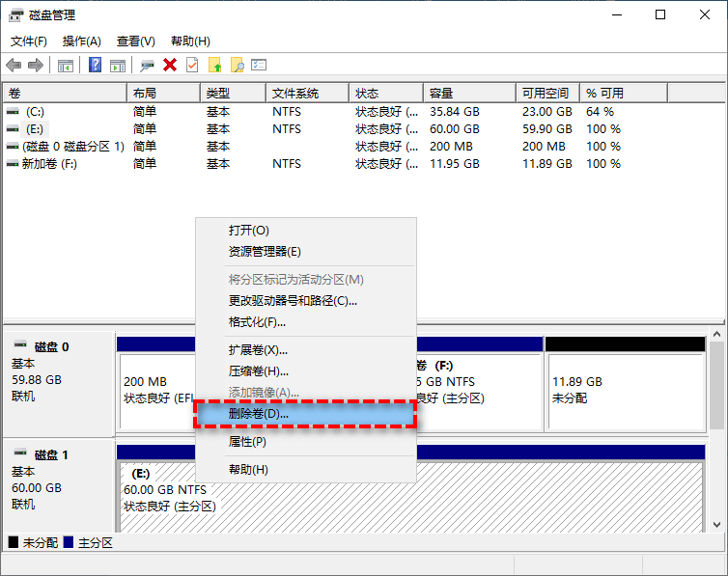Screen dimensions: 728x576
Task: Click the folder search magnifier icon
Action: pyautogui.click(x=238, y=65)
